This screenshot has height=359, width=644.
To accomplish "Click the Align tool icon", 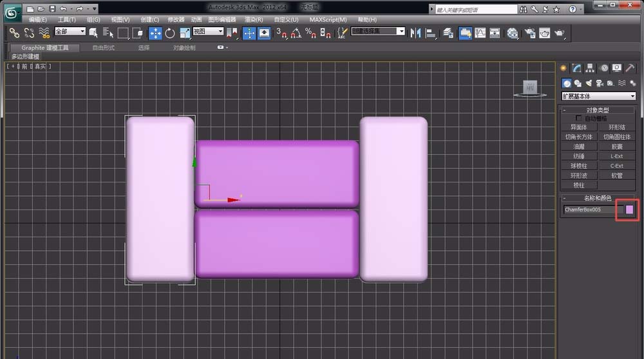I will 430,33.
